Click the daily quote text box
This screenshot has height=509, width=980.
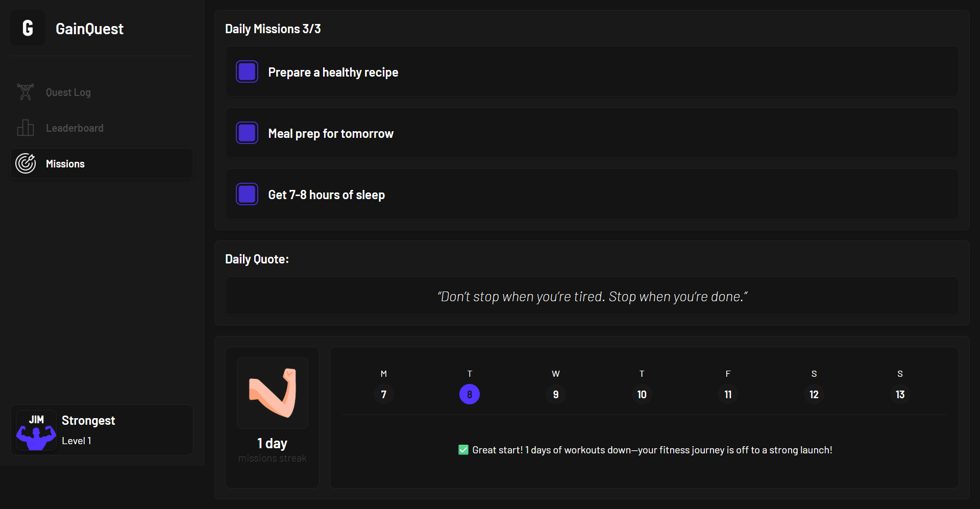point(592,296)
